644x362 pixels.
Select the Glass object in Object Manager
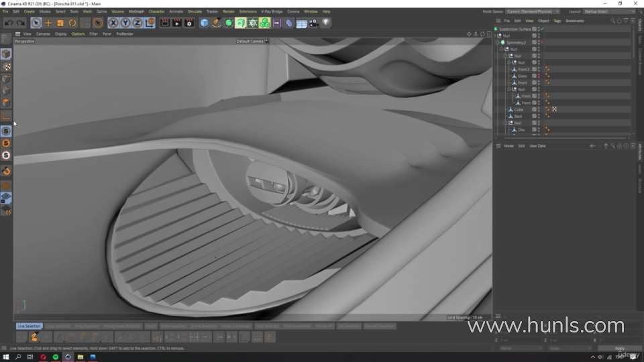click(x=522, y=76)
